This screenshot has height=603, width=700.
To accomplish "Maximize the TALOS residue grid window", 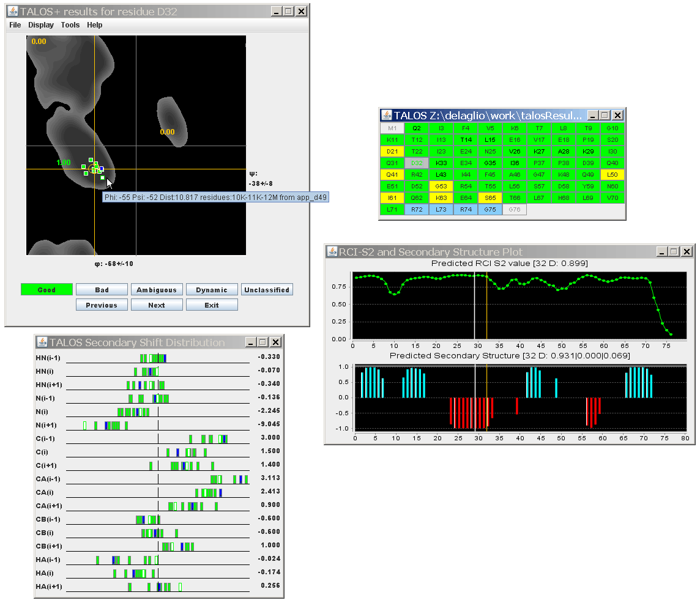I will coord(605,116).
